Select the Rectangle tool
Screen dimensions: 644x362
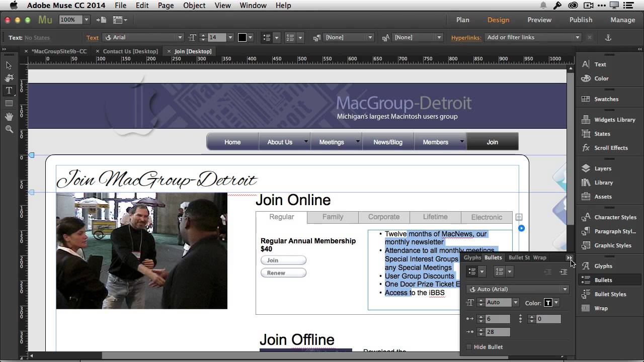pyautogui.click(x=9, y=104)
